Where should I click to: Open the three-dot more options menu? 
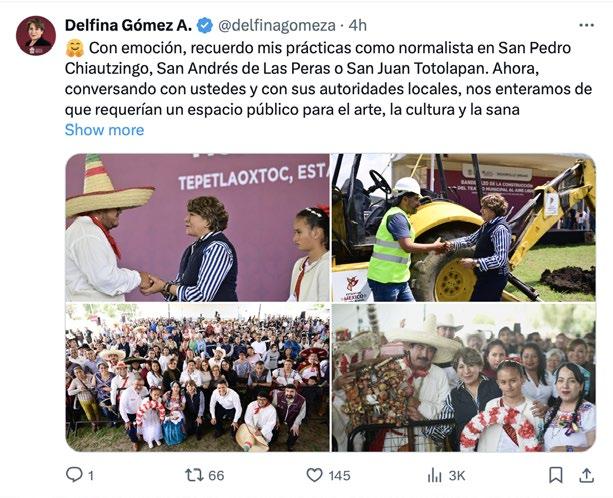586,25
